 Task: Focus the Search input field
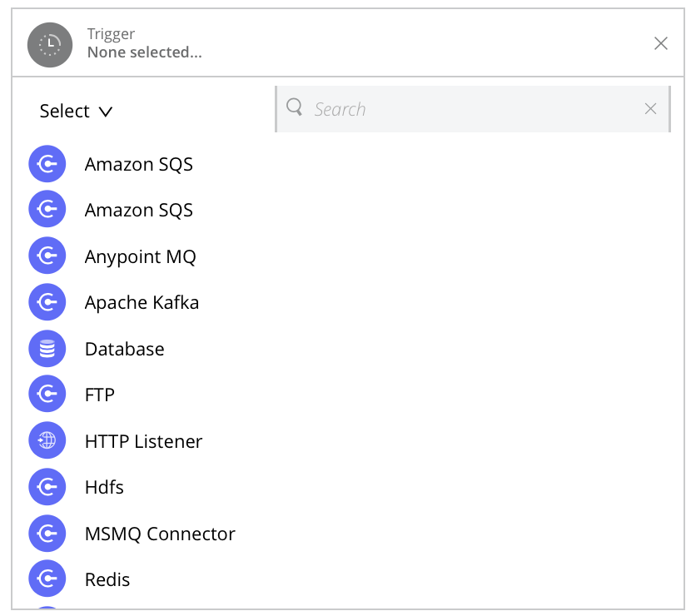point(466,109)
